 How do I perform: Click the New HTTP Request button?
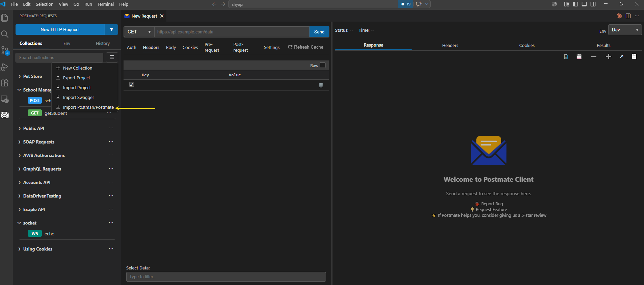click(x=60, y=29)
